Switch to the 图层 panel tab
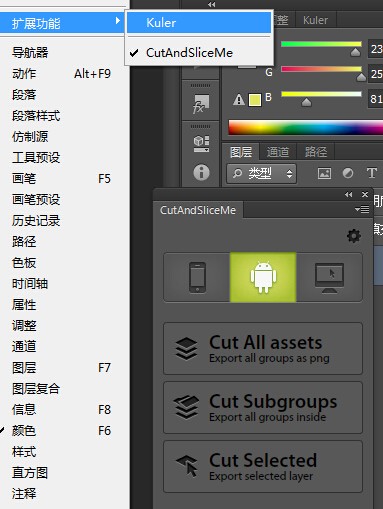 point(241,152)
